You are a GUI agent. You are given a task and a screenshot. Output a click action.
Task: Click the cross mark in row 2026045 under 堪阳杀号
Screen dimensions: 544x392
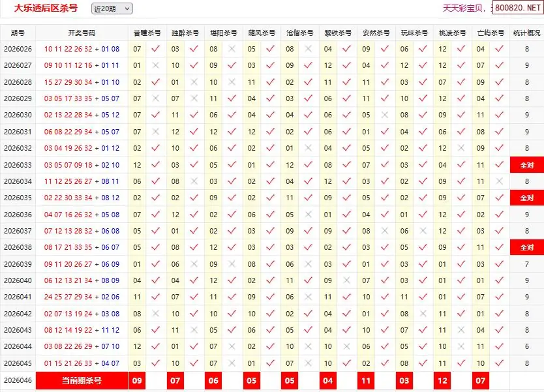coord(232,363)
